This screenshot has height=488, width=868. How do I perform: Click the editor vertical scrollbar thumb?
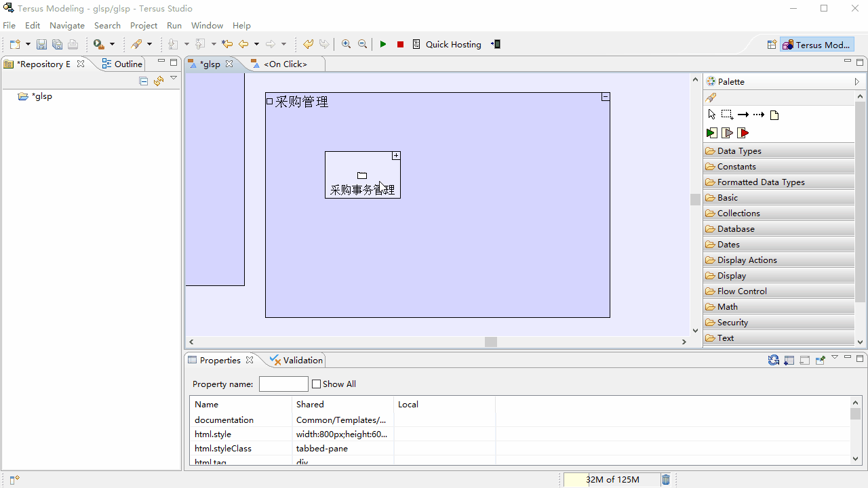(x=695, y=199)
